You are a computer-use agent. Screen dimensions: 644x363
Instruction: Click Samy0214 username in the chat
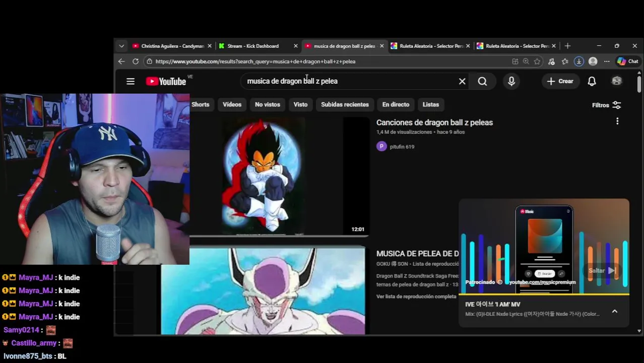click(21, 330)
